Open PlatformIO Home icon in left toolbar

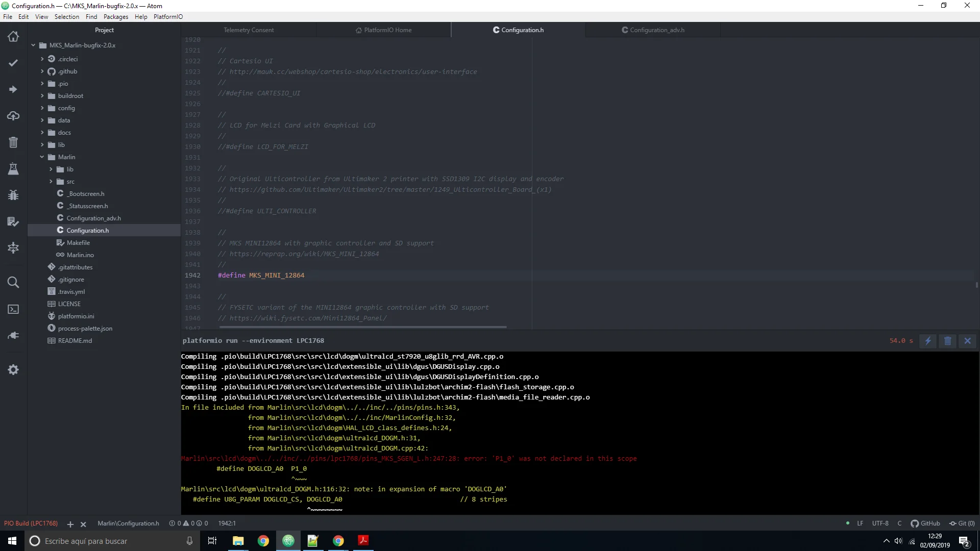point(13,36)
